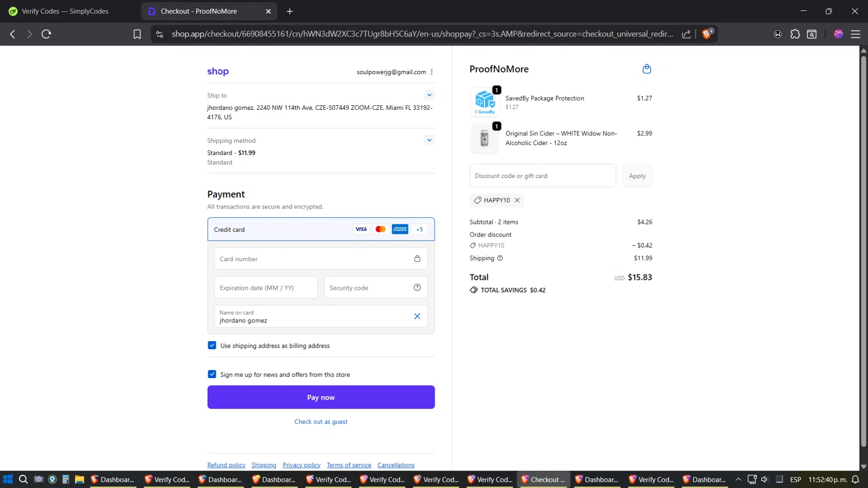The image size is (868, 488).
Task: Open the Shipping policy footer link
Action: tap(264, 465)
